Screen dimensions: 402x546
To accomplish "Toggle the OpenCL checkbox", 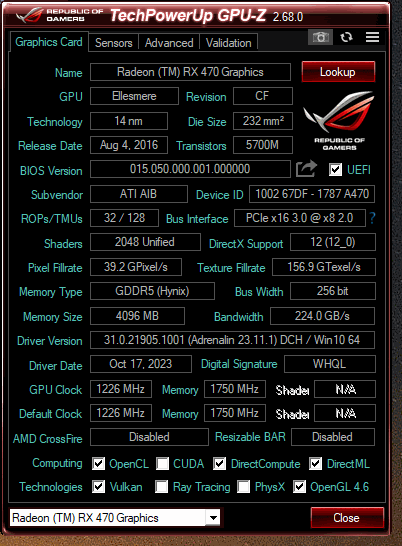I will click(x=99, y=464).
